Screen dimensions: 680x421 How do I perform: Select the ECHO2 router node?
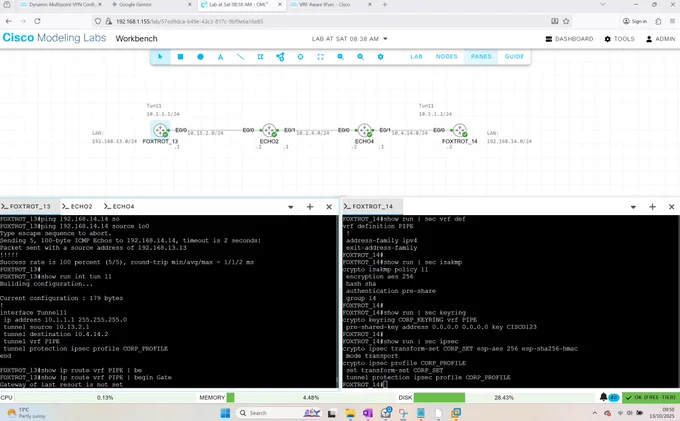click(269, 130)
